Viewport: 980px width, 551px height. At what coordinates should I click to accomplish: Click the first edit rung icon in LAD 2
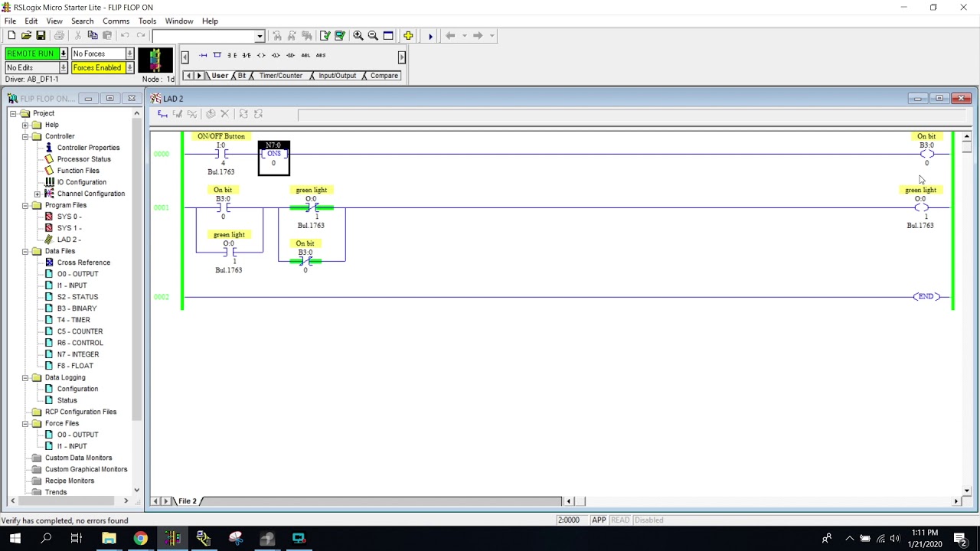162,114
